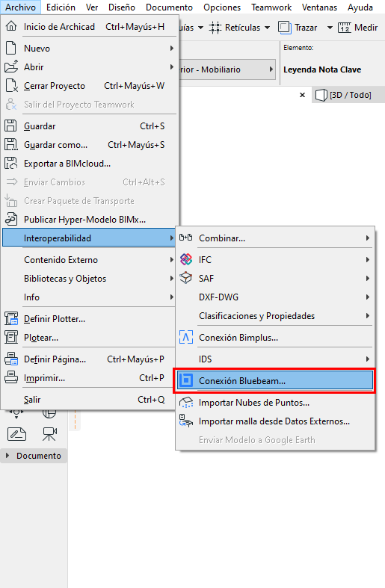Open the Opciones menu
Image resolution: width=385 pixels, height=588 pixels.
coord(222,7)
